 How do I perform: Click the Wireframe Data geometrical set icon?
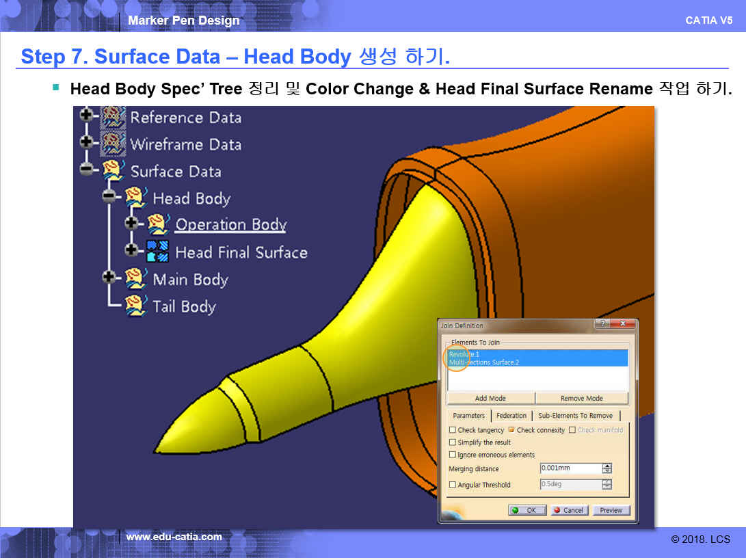tap(113, 144)
